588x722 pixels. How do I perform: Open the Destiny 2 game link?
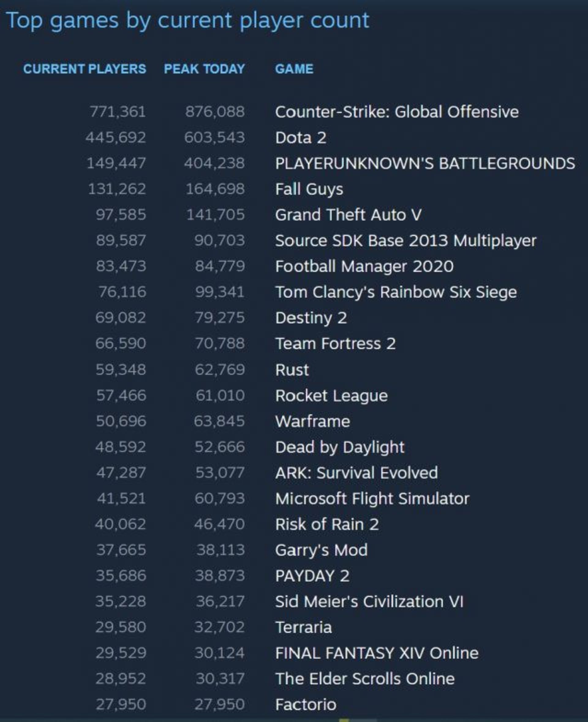point(311,318)
